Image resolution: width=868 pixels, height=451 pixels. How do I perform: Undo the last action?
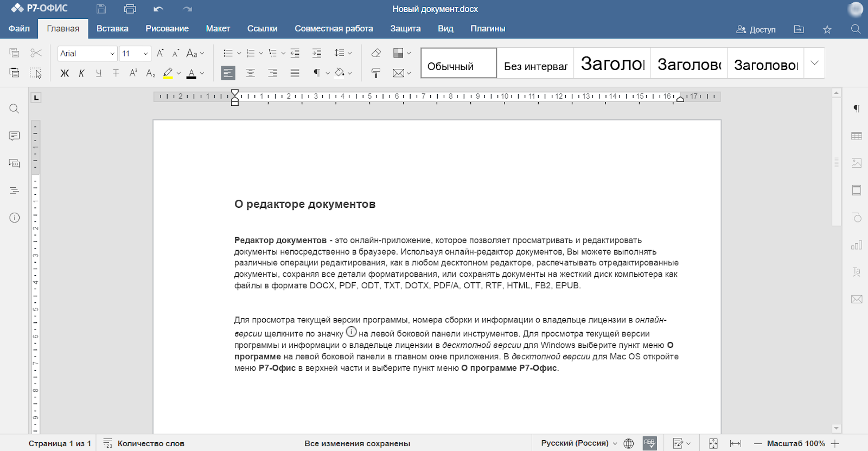pyautogui.click(x=158, y=9)
